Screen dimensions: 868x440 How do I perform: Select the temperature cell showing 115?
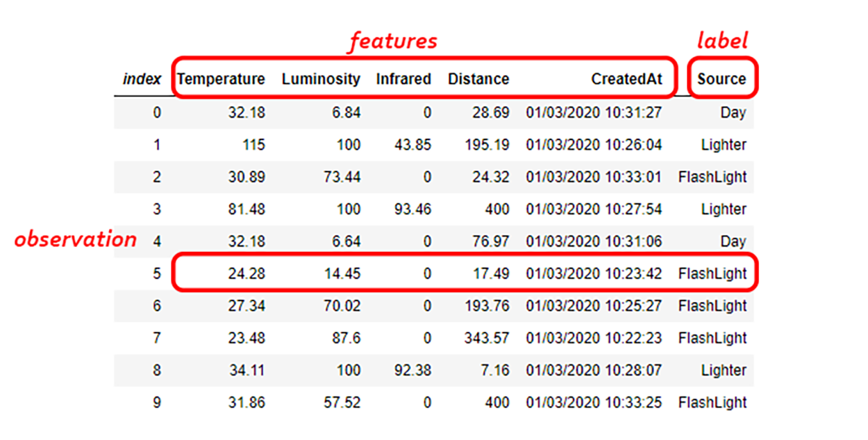coord(253,145)
